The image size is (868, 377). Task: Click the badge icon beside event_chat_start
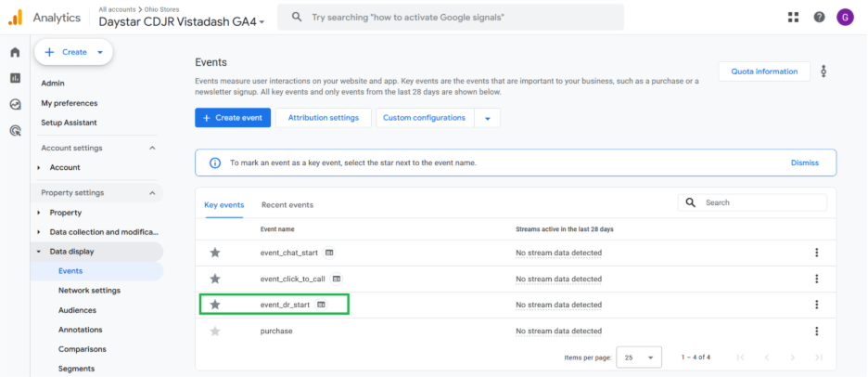[x=329, y=253]
